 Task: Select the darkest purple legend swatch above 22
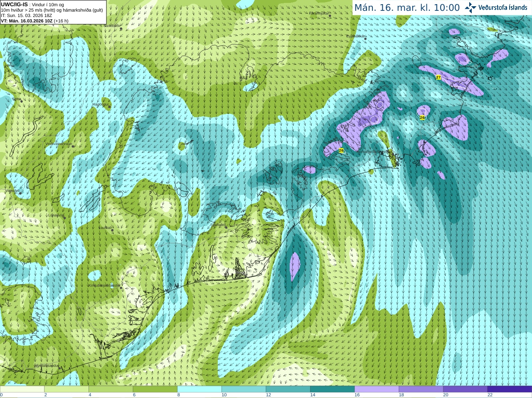pos(510,389)
